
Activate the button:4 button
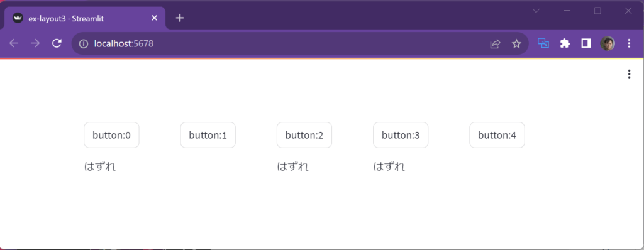(497, 135)
